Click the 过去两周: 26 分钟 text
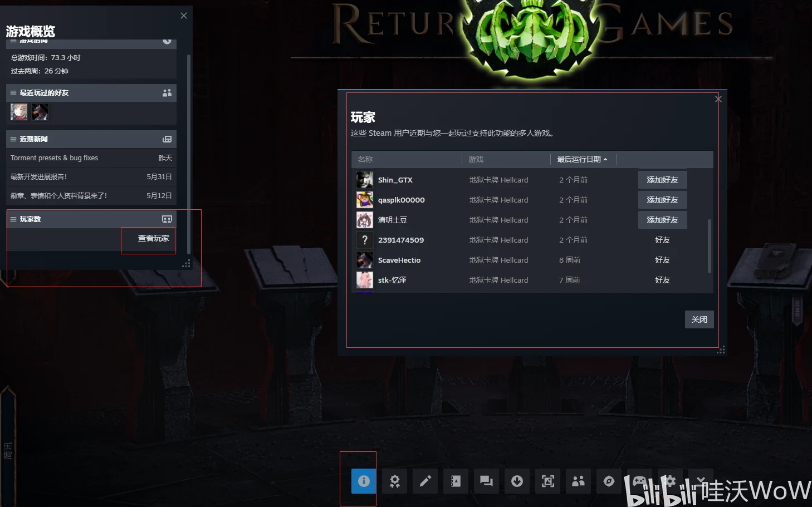The image size is (812, 507). (40, 71)
